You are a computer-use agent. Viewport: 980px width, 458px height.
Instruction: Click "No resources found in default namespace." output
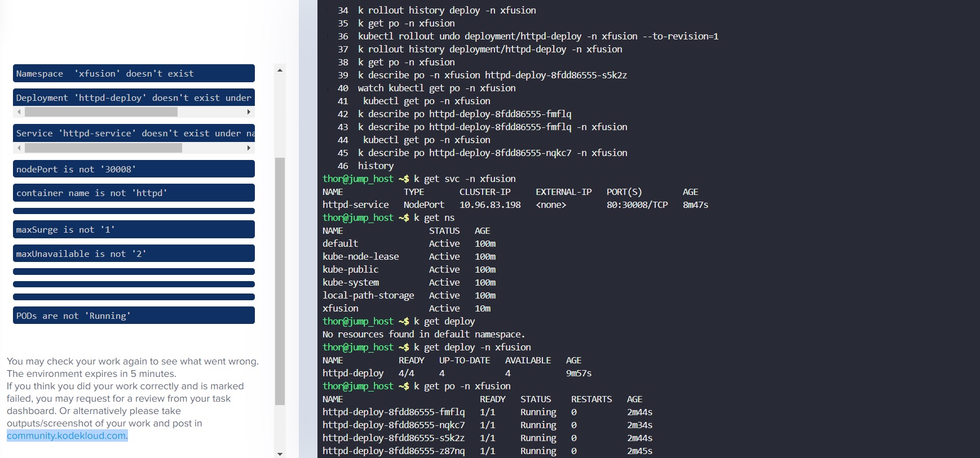424,334
